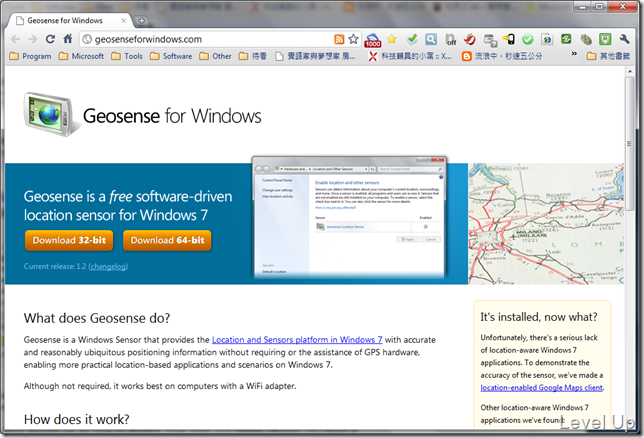Click the 'Geosense for Windows' page title
644x438 pixels.
(x=172, y=116)
